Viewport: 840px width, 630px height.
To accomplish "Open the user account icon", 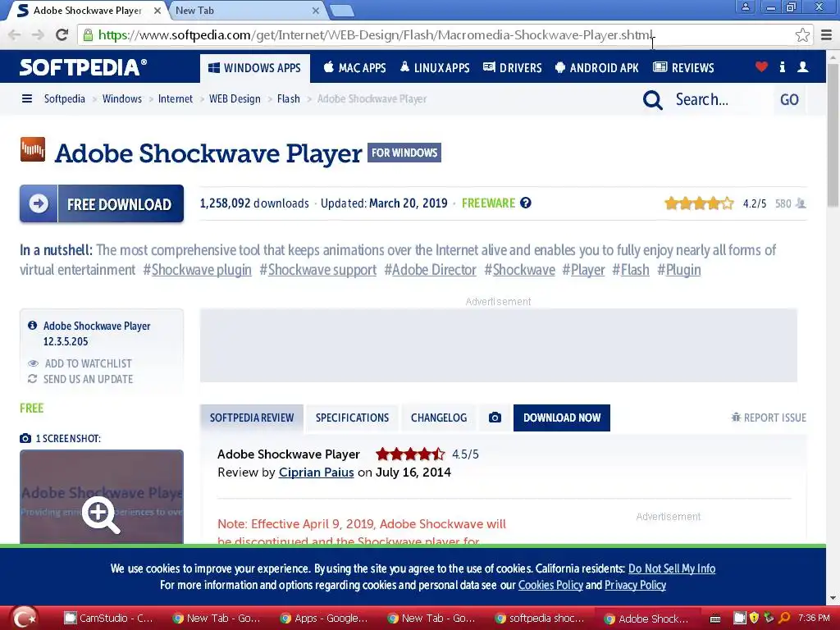I will (x=802, y=67).
